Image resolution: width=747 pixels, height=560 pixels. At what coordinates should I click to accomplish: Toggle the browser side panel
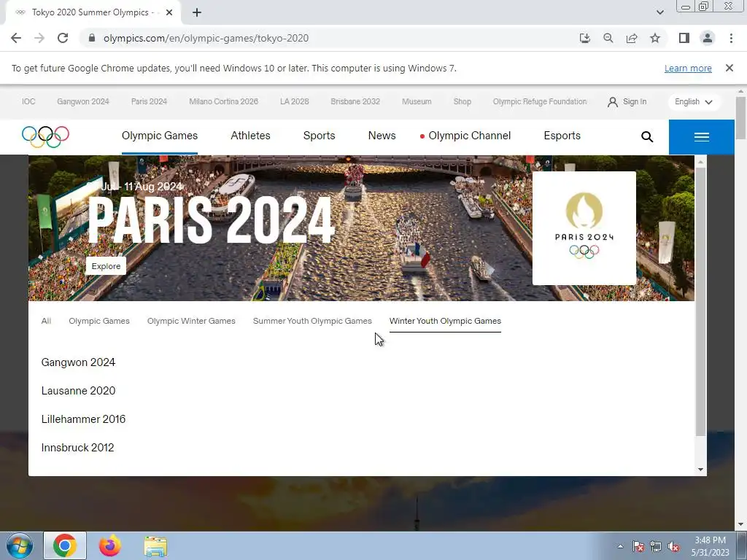tap(684, 38)
